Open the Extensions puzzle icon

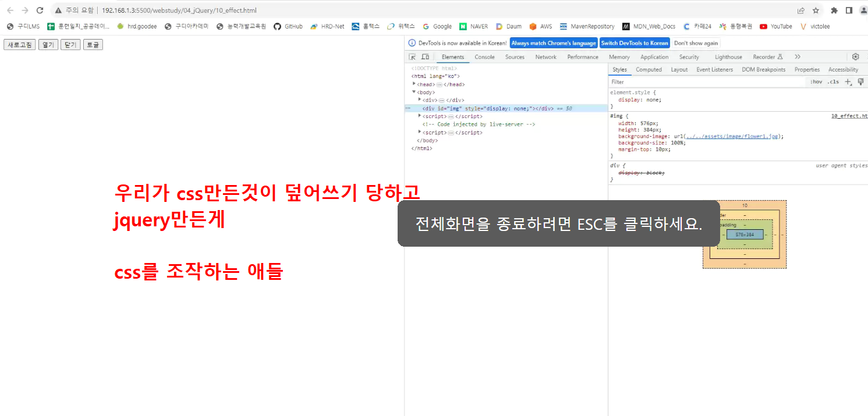tap(834, 10)
